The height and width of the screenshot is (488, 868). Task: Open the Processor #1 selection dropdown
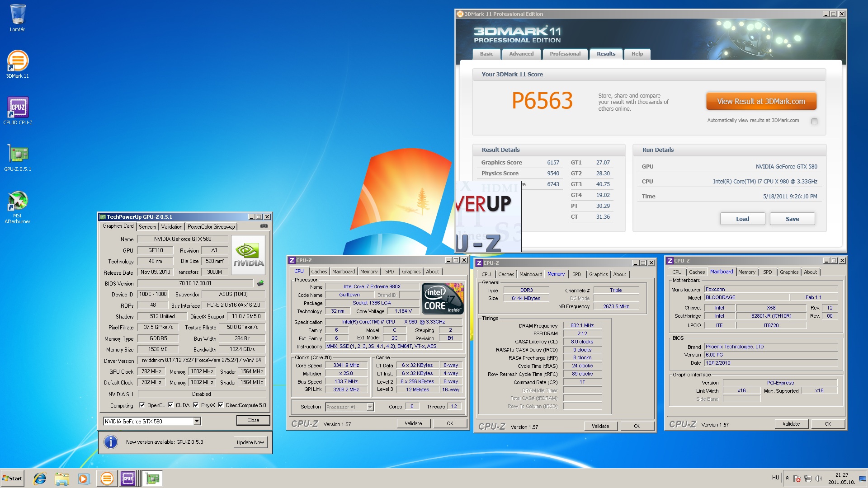(x=370, y=407)
